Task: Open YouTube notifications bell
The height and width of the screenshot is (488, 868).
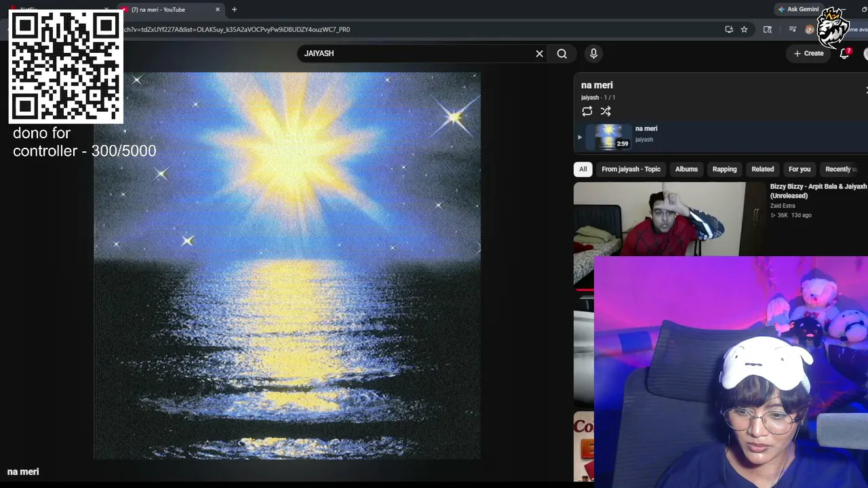Action: (844, 54)
